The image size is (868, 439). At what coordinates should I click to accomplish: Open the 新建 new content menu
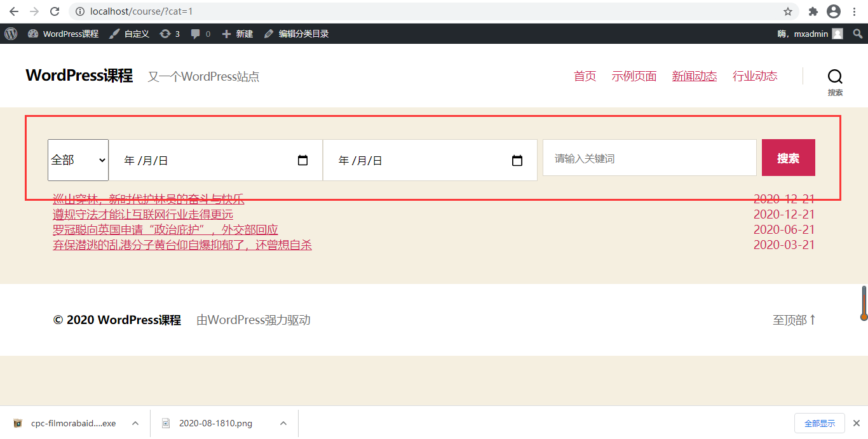pos(238,34)
